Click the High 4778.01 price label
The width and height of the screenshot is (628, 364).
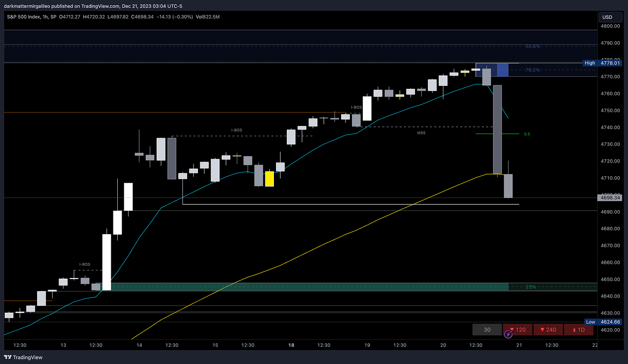click(x=602, y=63)
